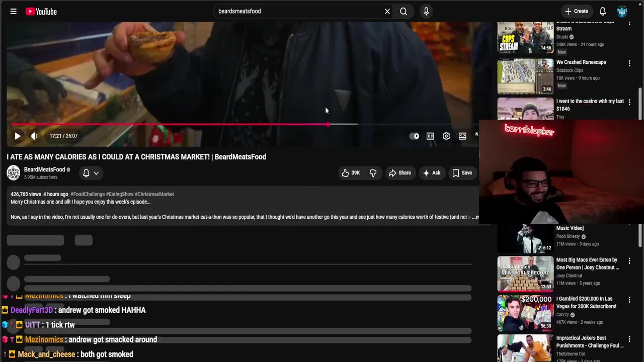Mute the video with the speaker icon
The image size is (644, 362).
point(34,136)
